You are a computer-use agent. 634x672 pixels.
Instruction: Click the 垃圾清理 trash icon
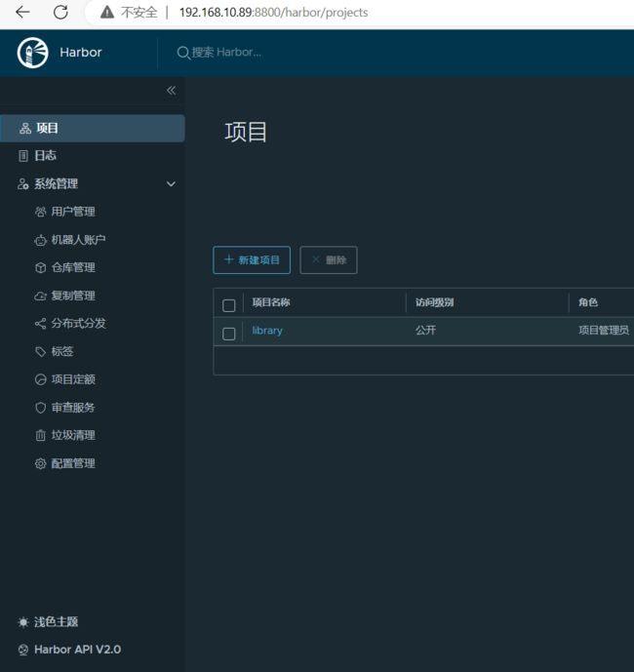40,435
